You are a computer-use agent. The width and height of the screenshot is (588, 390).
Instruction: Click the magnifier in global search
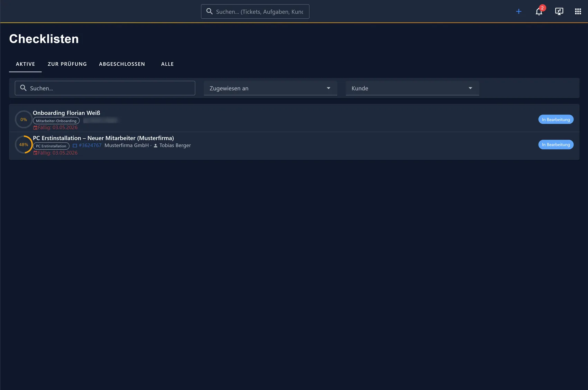pyautogui.click(x=209, y=11)
